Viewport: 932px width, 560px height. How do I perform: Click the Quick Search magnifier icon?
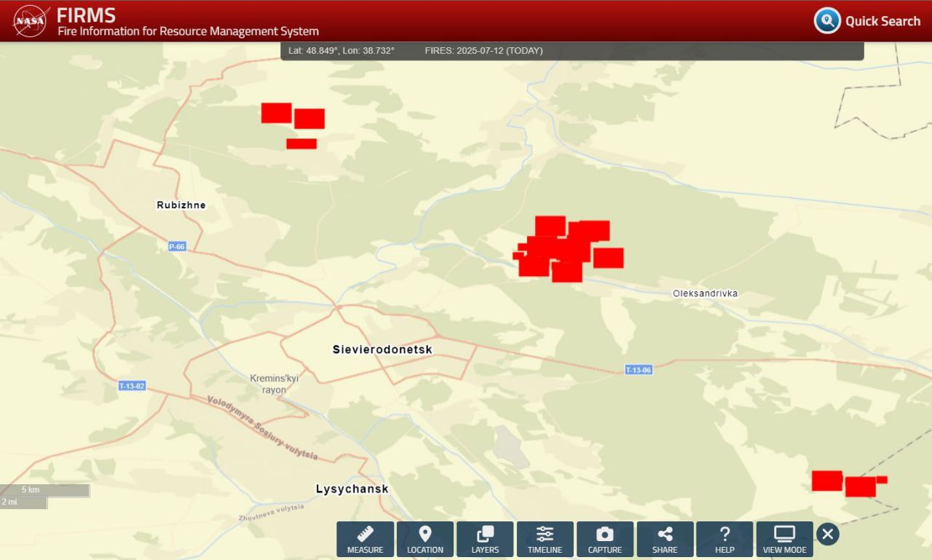tap(827, 20)
